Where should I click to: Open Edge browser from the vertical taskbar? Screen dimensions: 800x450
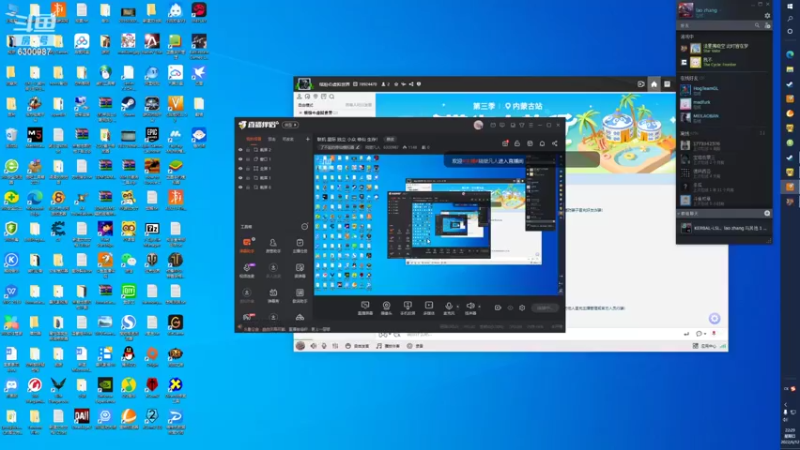click(790, 55)
